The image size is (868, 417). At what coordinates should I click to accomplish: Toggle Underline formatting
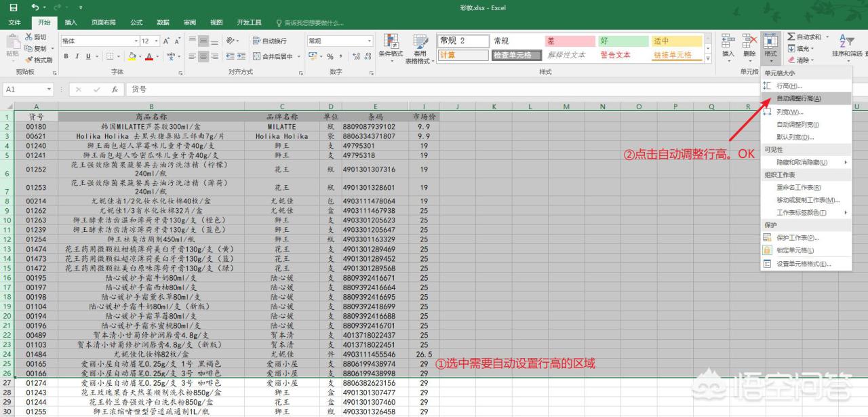tap(88, 56)
